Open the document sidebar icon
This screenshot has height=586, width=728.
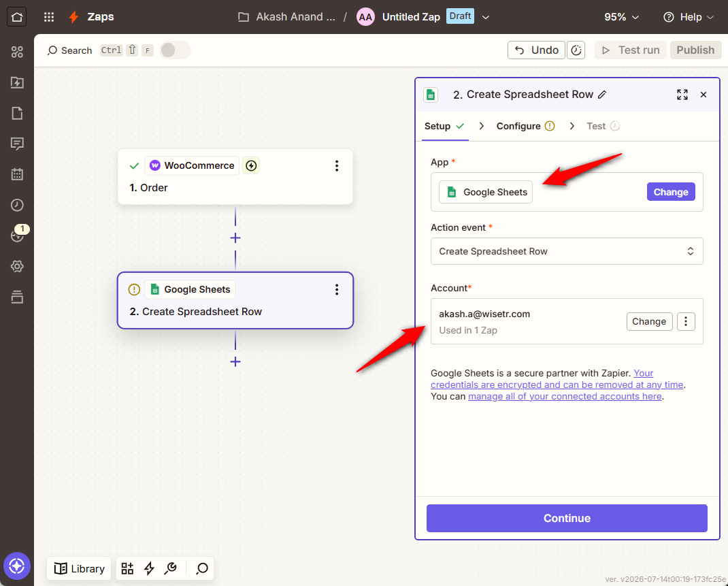(17, 113)
